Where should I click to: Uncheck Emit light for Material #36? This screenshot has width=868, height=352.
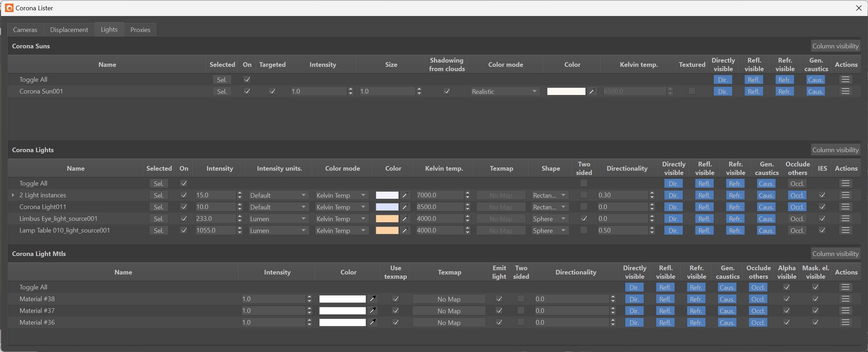499,322
